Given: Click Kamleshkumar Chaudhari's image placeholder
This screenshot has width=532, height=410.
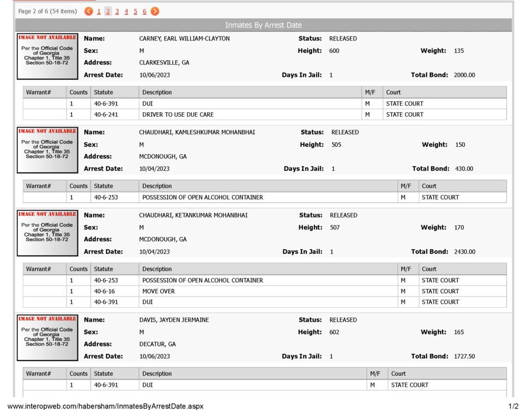Looking at the screenshot, I should [47, 150].
